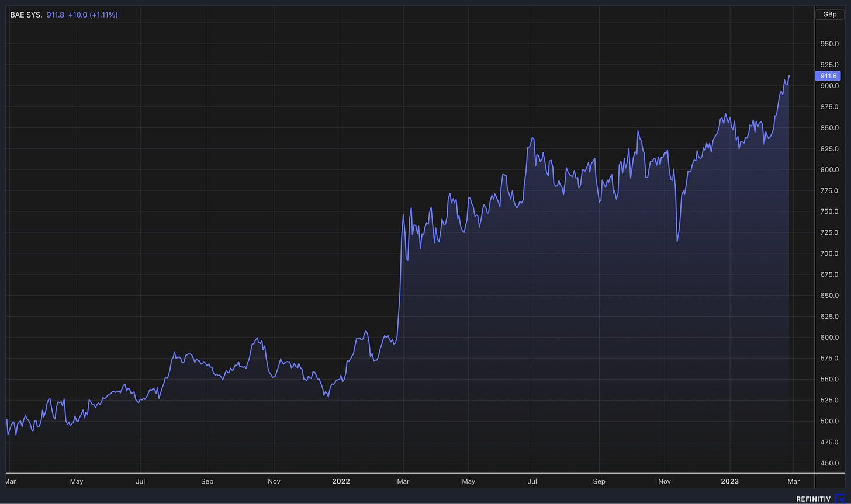Click the 950.0 price axis label

(829, 44)
